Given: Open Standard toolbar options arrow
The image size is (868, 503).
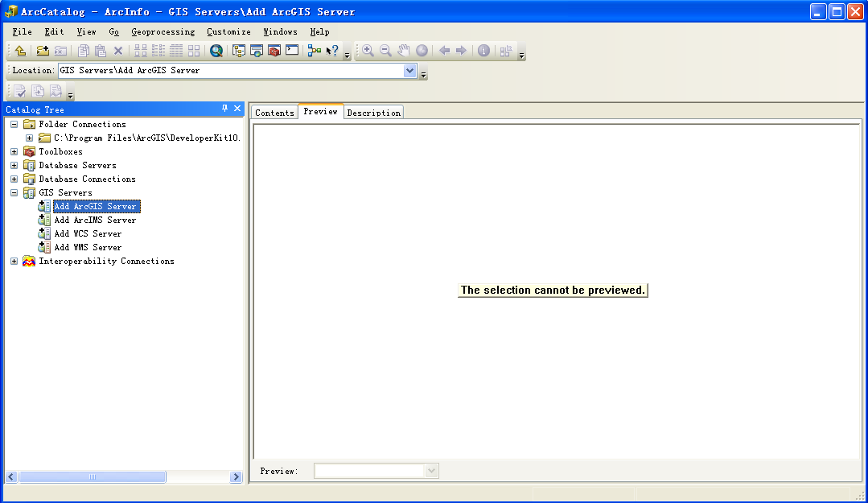Looking at the screenshot, I should 347,54.
